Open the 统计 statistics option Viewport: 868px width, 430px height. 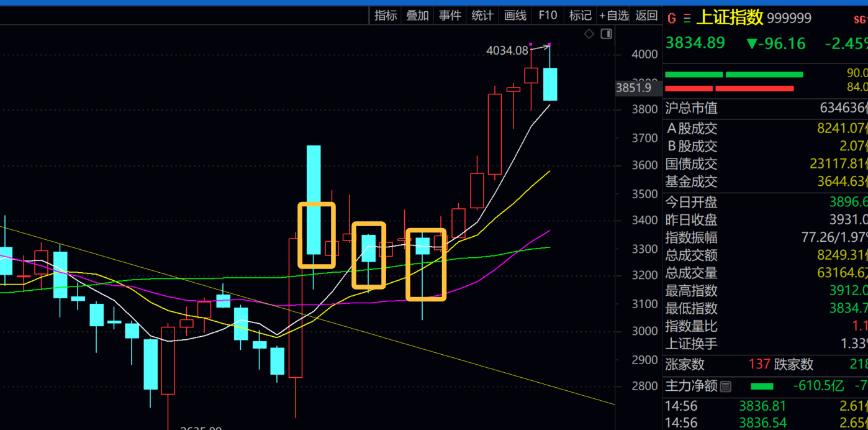pos(482,16)
